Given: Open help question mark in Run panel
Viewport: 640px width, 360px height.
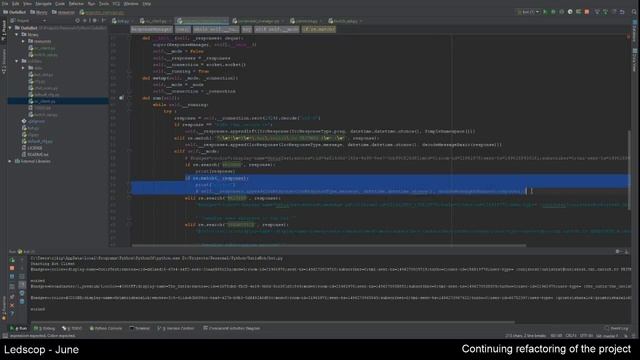Looking at the screenshot, I should point(12,313).
